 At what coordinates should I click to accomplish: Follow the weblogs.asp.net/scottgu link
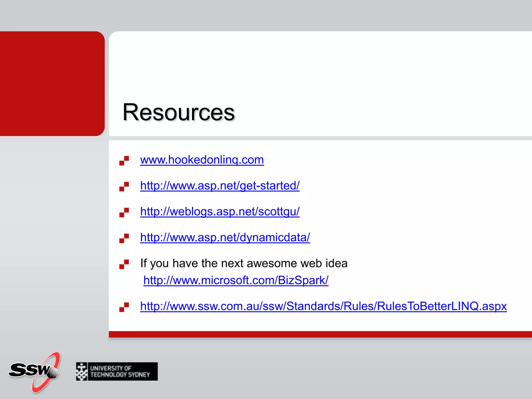(x=220, y=212)
